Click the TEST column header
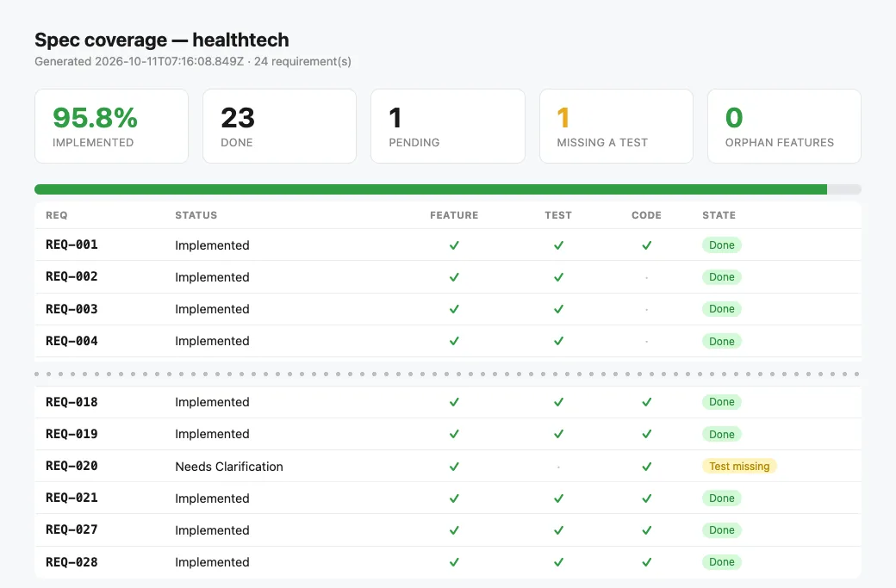The width and height of the screenshot is (896, 588). pyautogui.click(x=558, y=215)
